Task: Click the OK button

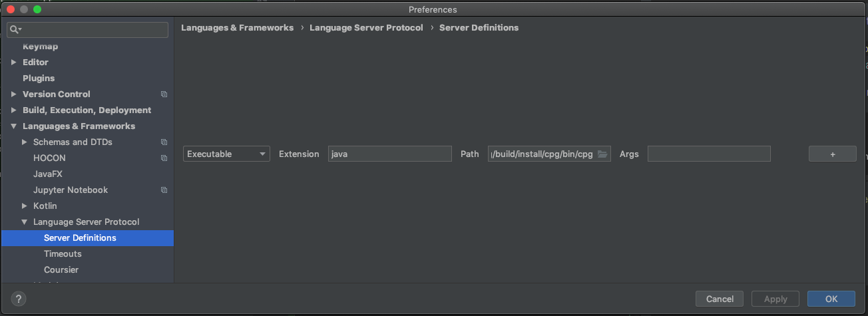Action: pos(831,299)
